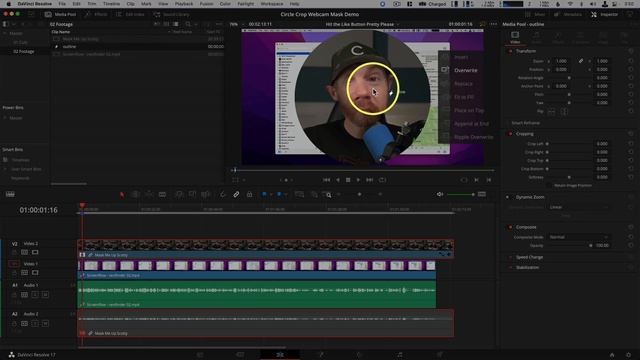640x360 pixels.
Task: Click the Zoom X value field
Action: click(x=562, y=61)
